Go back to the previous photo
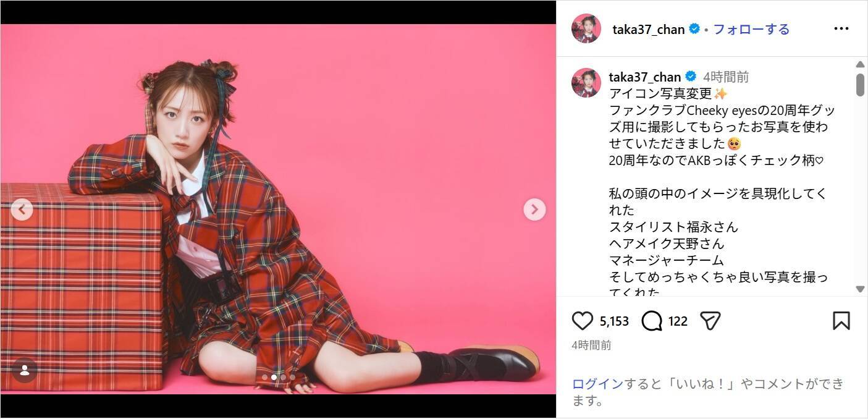The image size is (868, 419). (22, 209)
